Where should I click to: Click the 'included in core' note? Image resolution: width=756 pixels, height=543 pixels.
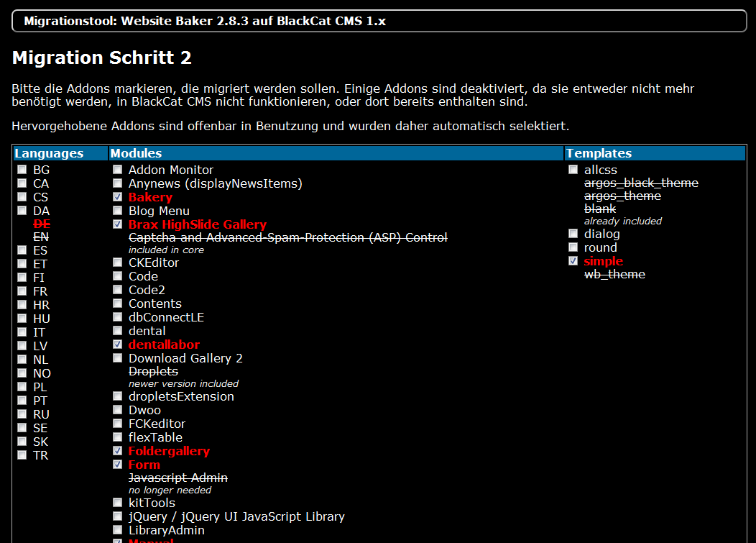tap(166, 250)
